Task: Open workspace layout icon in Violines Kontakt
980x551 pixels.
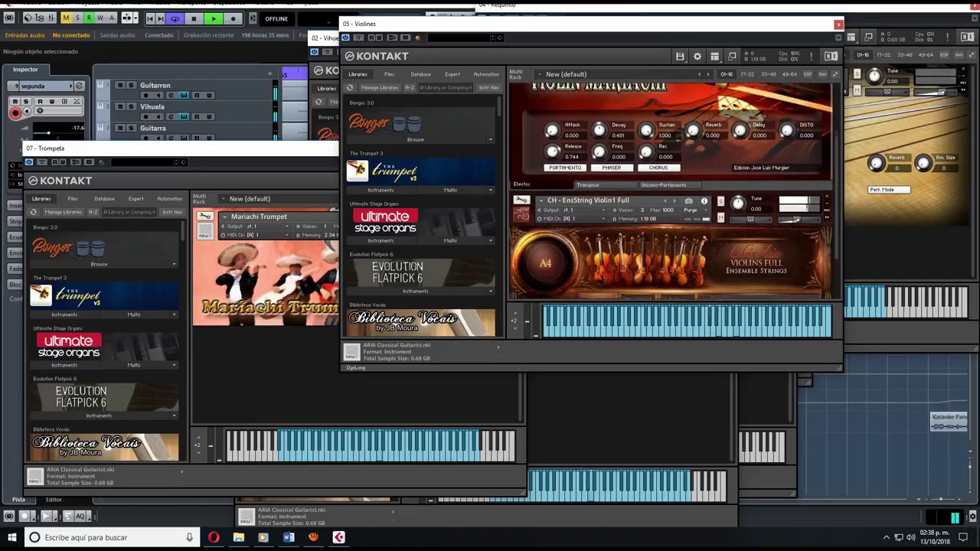Action: (715, 56)
